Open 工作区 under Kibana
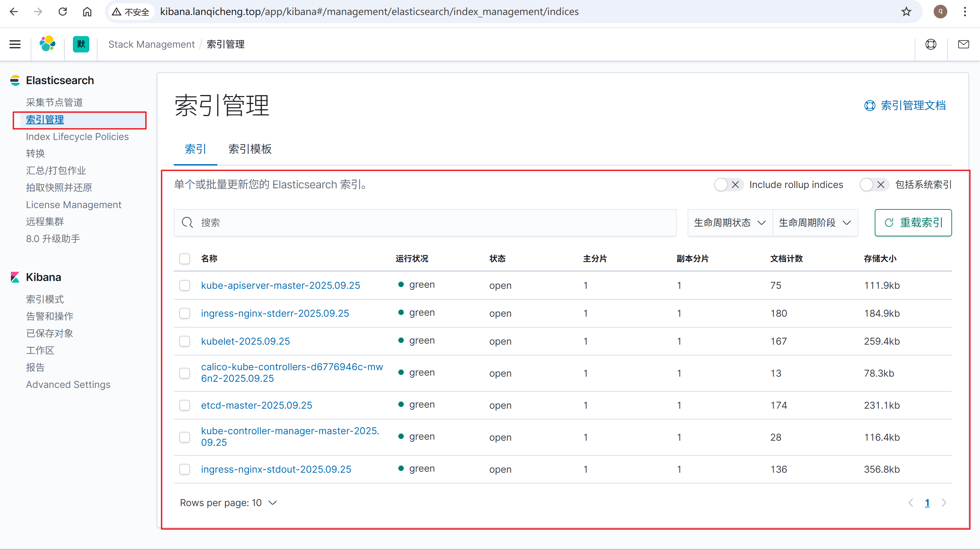 point(40,350)
